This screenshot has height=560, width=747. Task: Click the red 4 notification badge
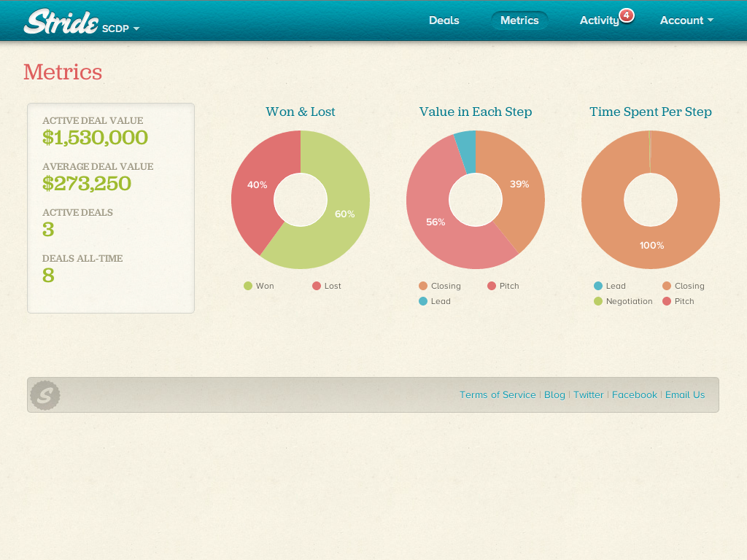(x=627, y=15)
